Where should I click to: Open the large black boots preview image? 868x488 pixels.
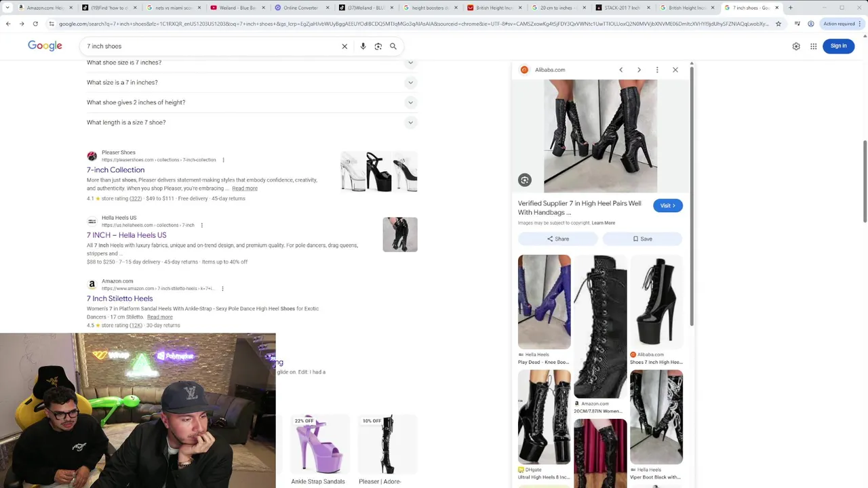coord(600,136)
